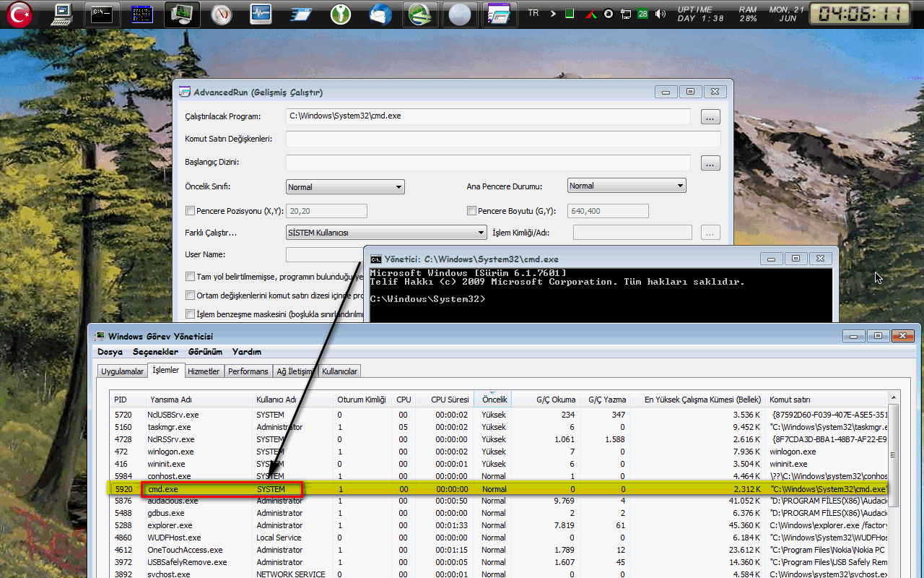Click the TR language indicator

[x=533, y=14]
